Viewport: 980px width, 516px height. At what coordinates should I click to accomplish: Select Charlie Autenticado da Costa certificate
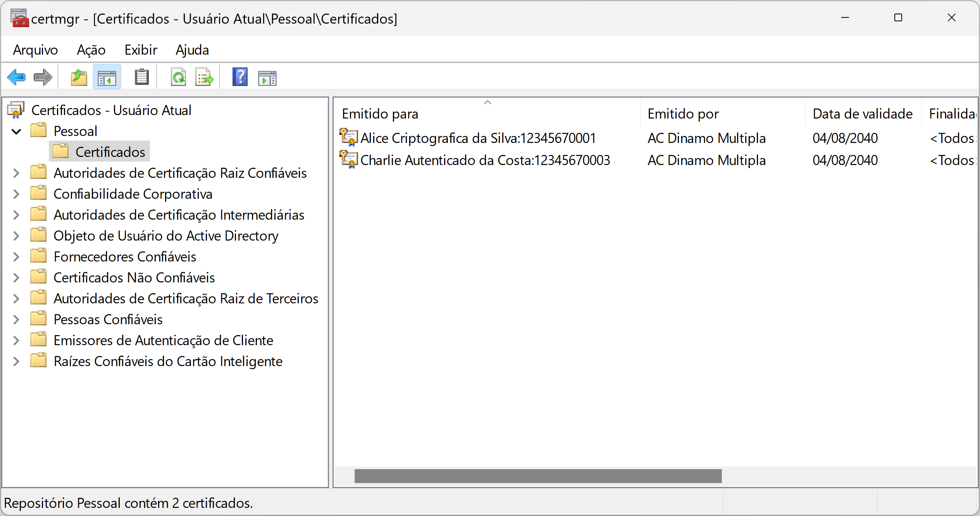pyautogui.click(x=484, y=160)
